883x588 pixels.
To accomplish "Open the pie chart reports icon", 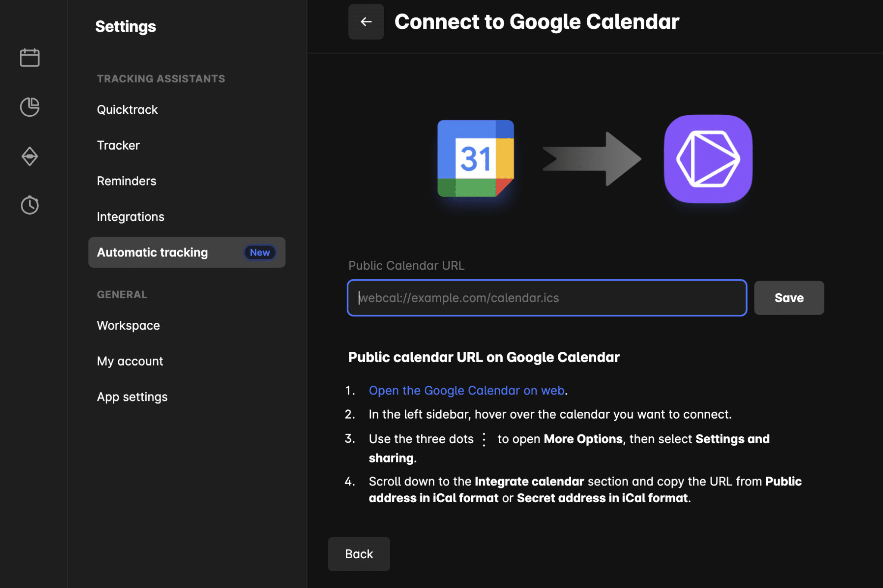I will (x=30, y=107).
